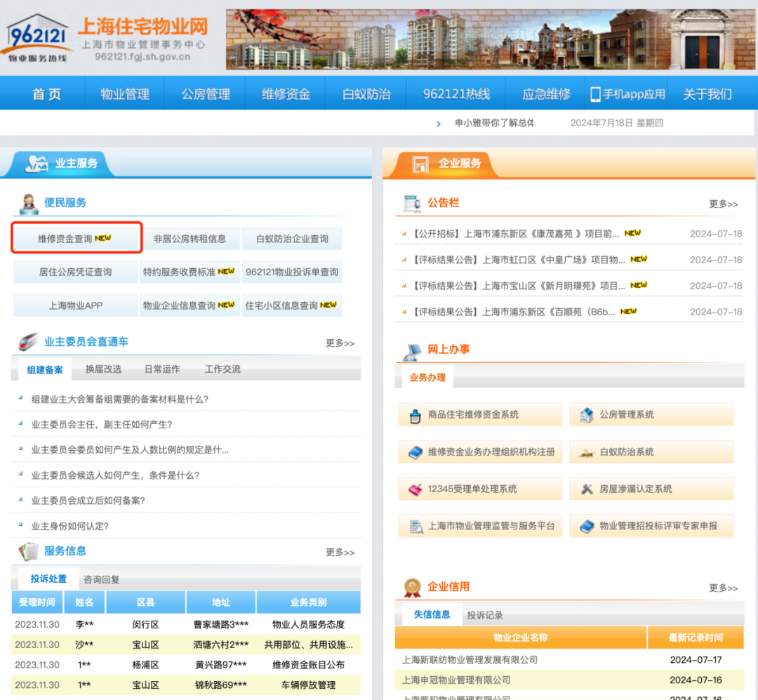The image size is (758, 700).
Task: Click the 商品住宅维修资金系统 icon
Action: 415,416
